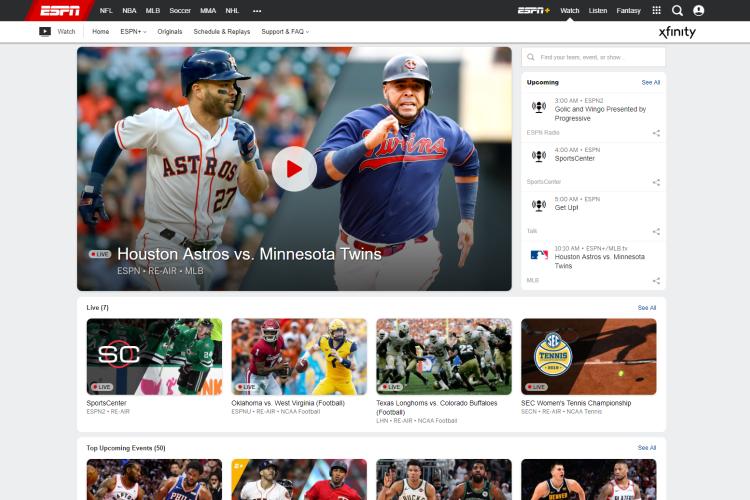Share the Get Up! listing
The width and height of the screenshot is (750, 500).
(x=656, y=232)
